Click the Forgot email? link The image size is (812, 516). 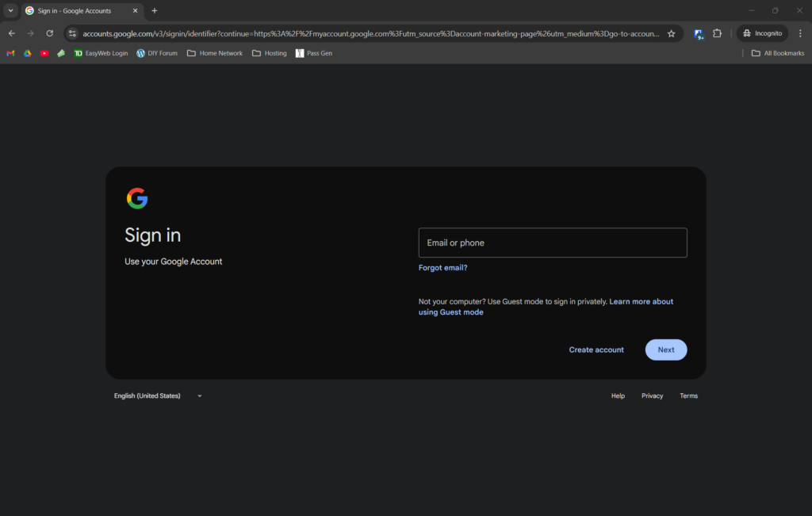(x=442, y=268)
